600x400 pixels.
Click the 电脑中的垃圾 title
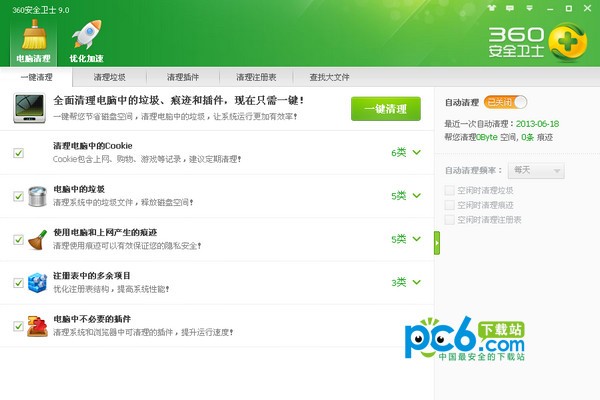click(x=79, y=189)
